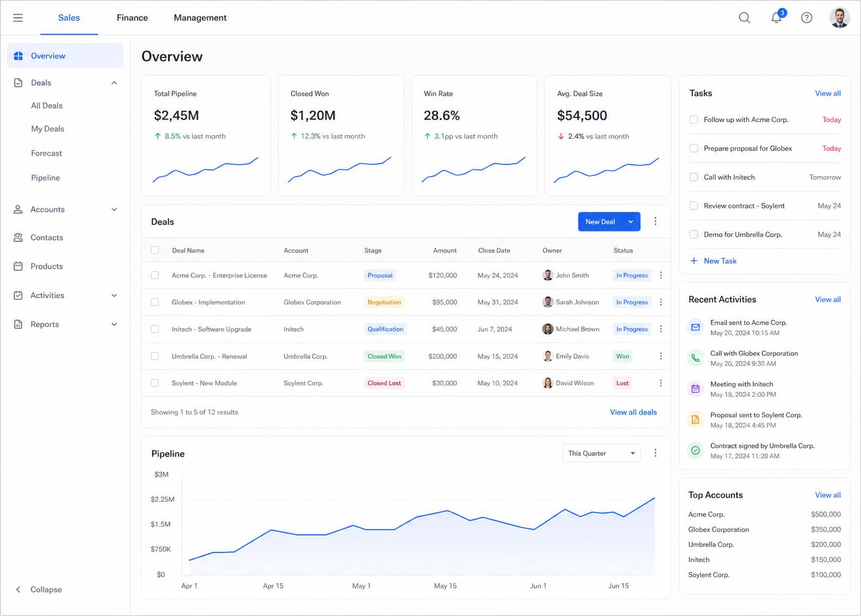Open row options for Globex - Implementation deal
861x616 pixels.
pyautogui.click(x=661, y=302)
